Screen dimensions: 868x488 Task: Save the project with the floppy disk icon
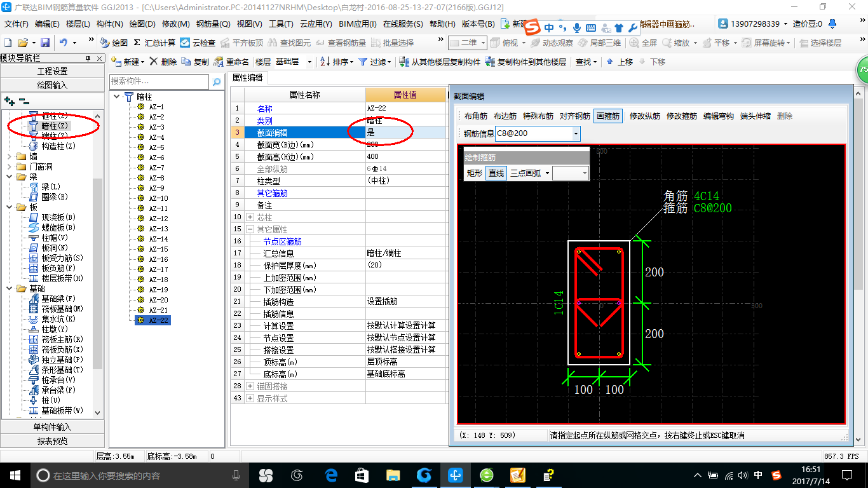[x=45, y=43]
